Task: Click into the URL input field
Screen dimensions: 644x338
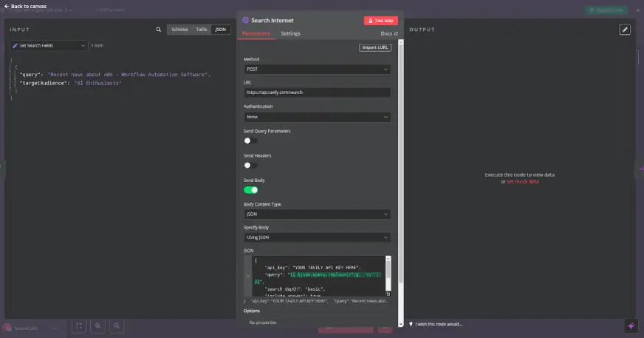Action: click(317, 92)
